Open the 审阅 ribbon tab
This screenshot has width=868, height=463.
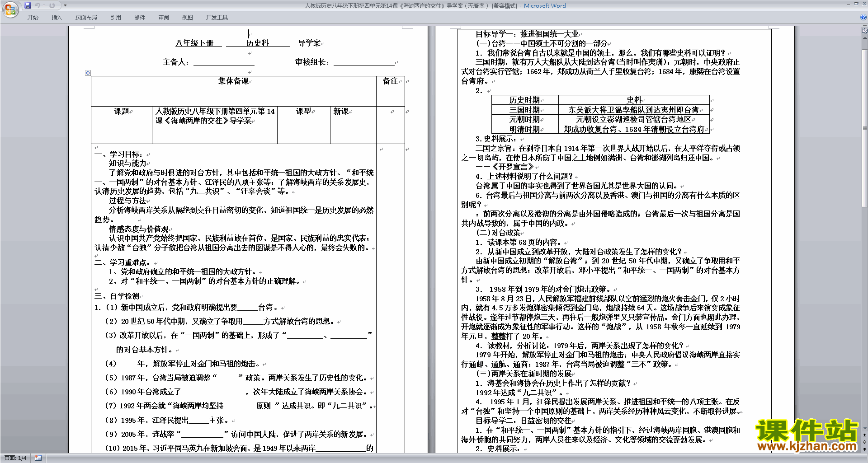164,17
